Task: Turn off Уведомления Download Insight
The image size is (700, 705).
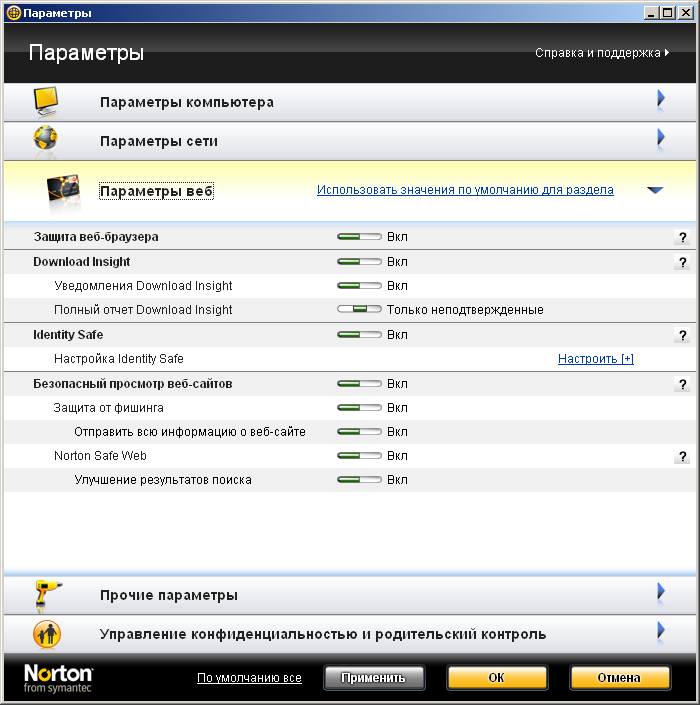Action: click(x=359, y=286)
